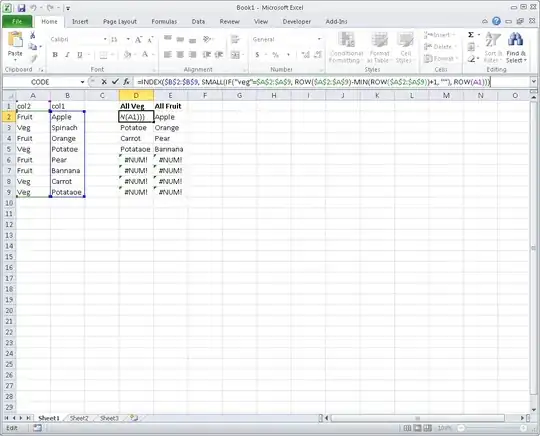Click the Clear eraser icon
540x436 pixels.
tap(471, 59)
